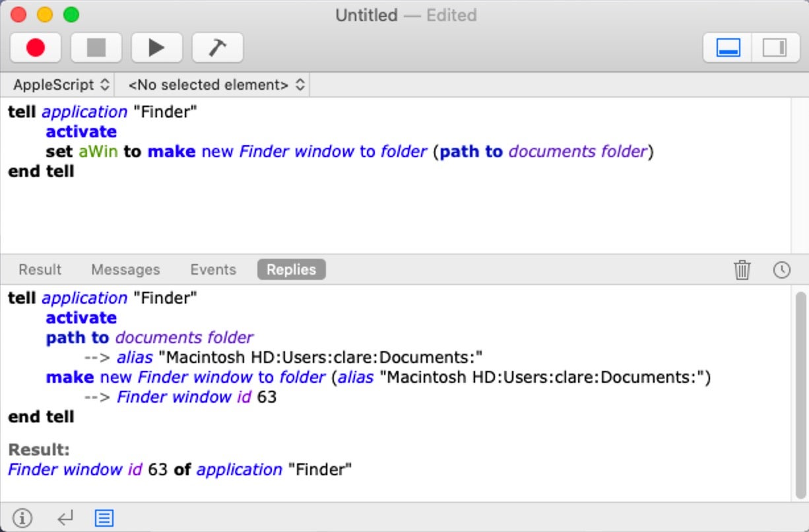
Task: Click the red Record button
Action: point(36,48)
